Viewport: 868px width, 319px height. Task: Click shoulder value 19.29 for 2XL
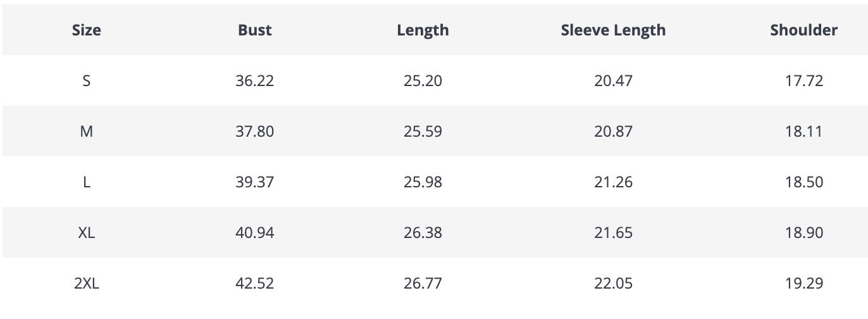pos(804,284)
